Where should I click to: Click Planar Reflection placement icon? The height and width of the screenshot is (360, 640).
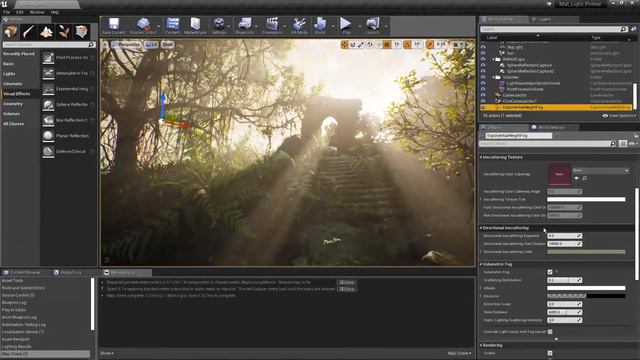(x=48, y=136)
